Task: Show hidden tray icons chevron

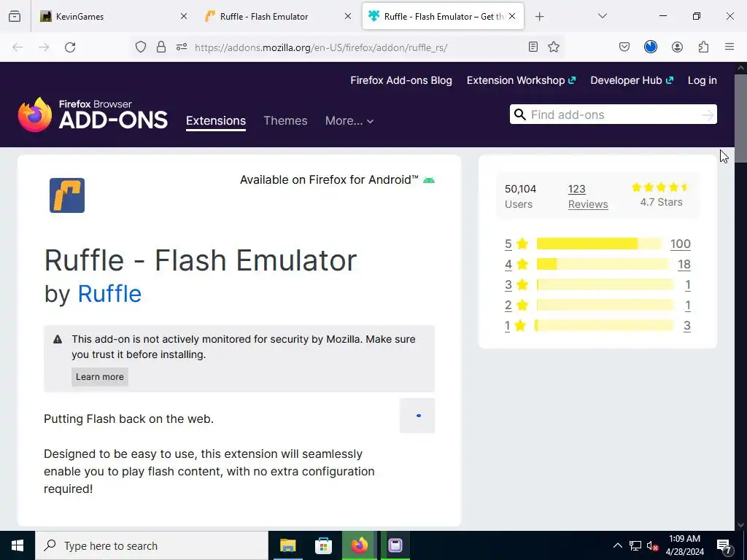Action: (x=617, y=545)
